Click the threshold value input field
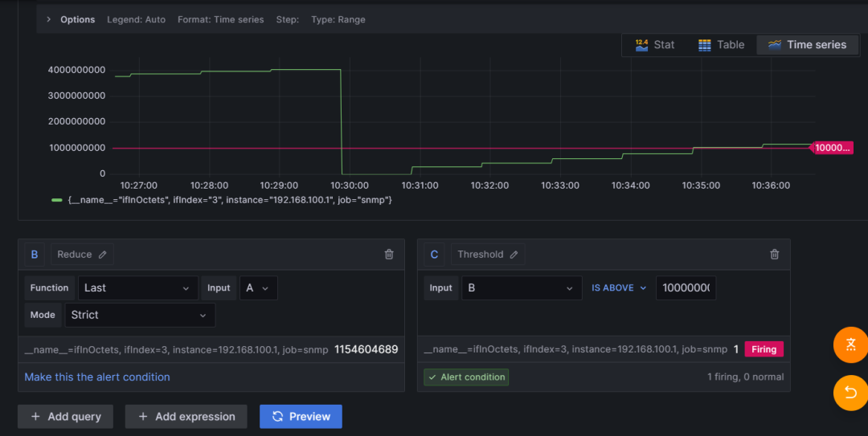 (x=686, y=287)
